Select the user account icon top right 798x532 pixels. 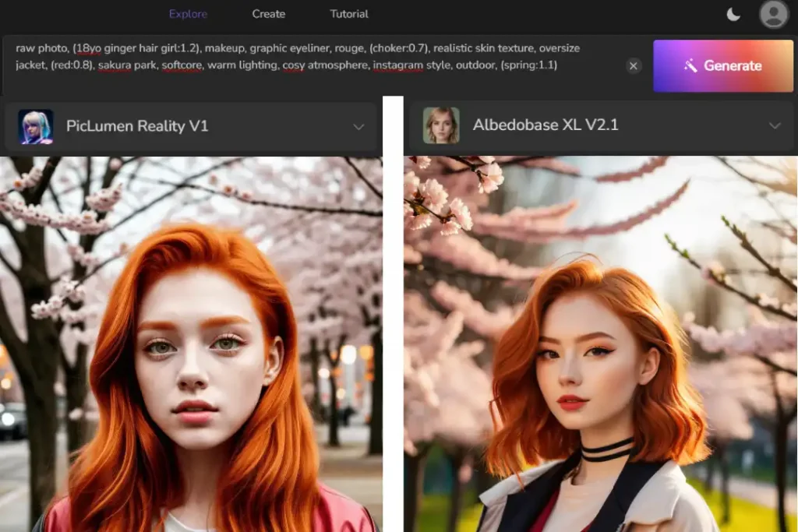773,13
